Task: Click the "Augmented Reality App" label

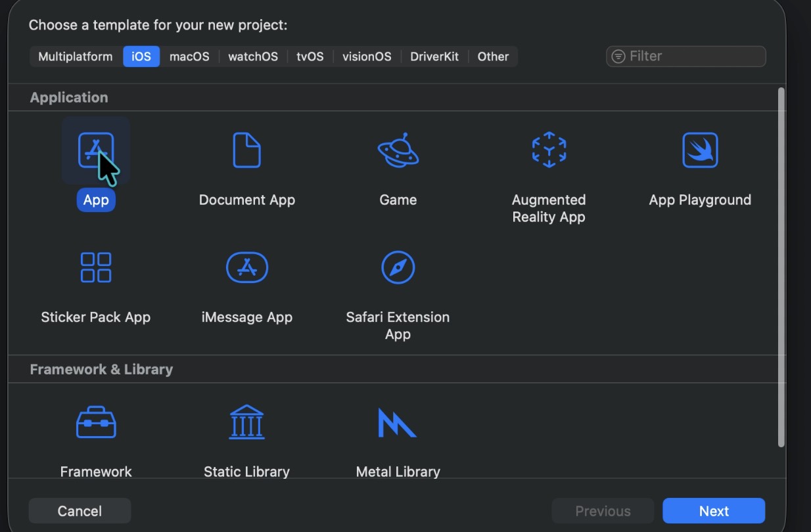Action: point(549,208)
